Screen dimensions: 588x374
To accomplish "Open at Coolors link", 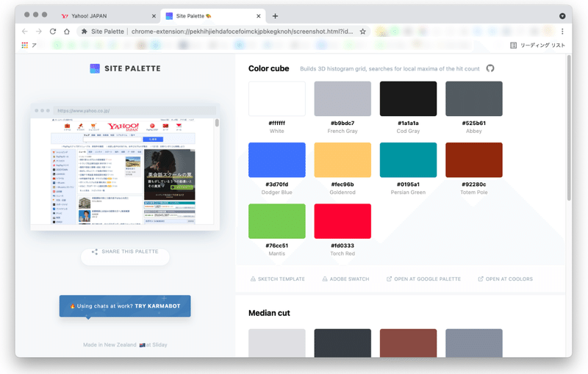I will click(x=505, y=278).
